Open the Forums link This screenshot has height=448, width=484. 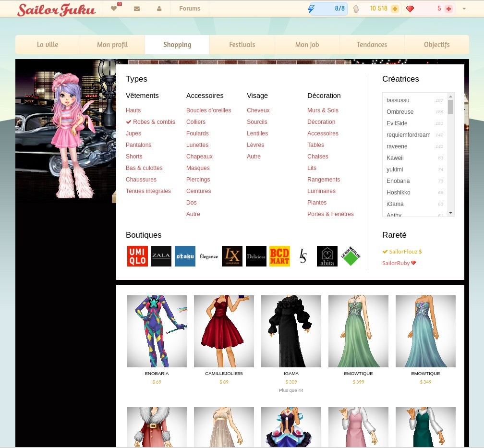(x=190, y=9)
